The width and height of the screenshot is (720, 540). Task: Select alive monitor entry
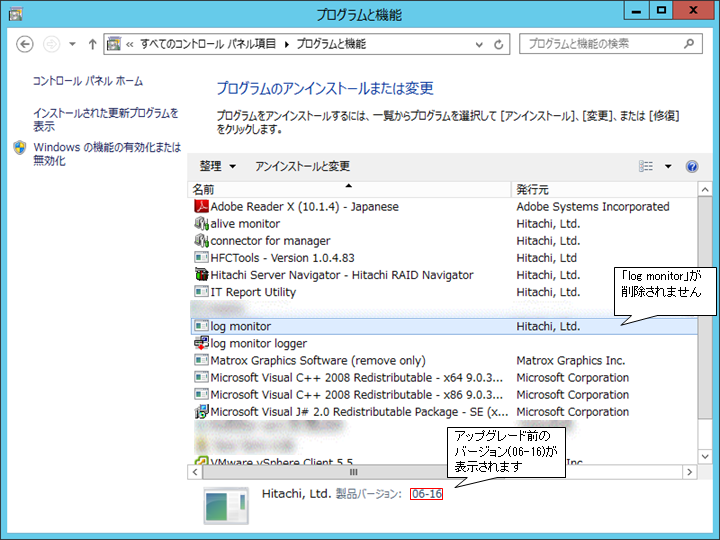pos(245,224)
